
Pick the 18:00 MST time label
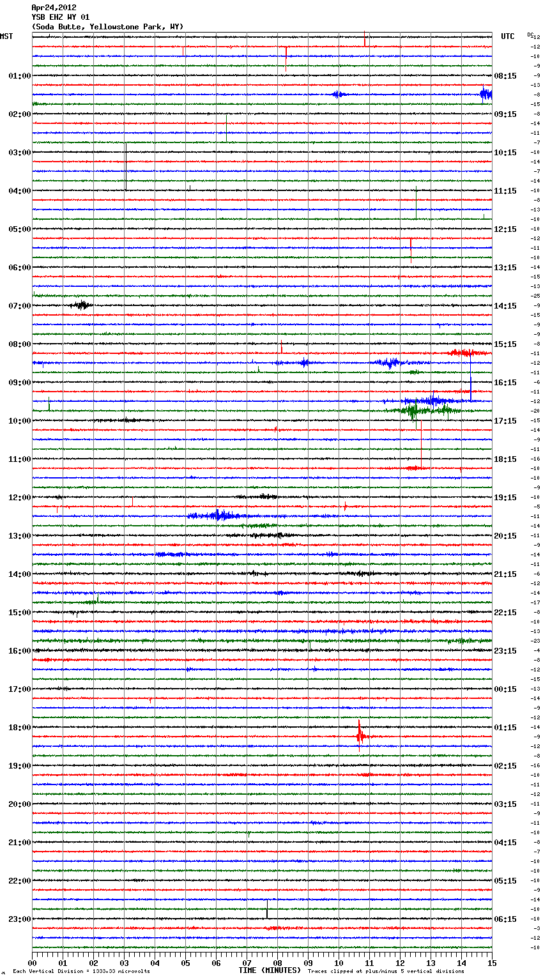[19, 728]
